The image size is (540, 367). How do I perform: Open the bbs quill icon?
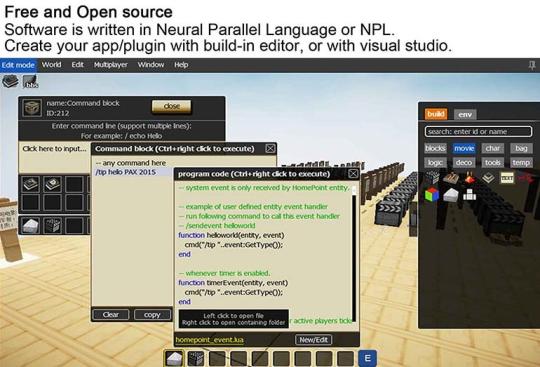tap(30, 82)
